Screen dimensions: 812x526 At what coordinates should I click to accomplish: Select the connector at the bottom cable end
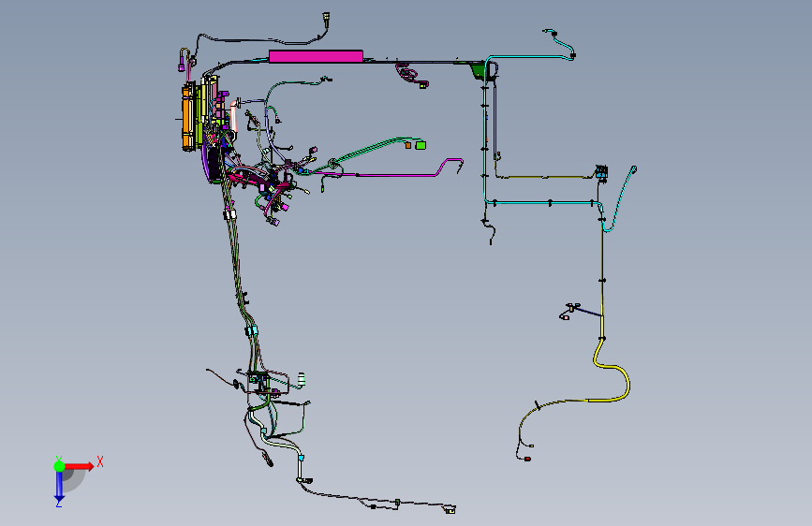tap(450, 510)
